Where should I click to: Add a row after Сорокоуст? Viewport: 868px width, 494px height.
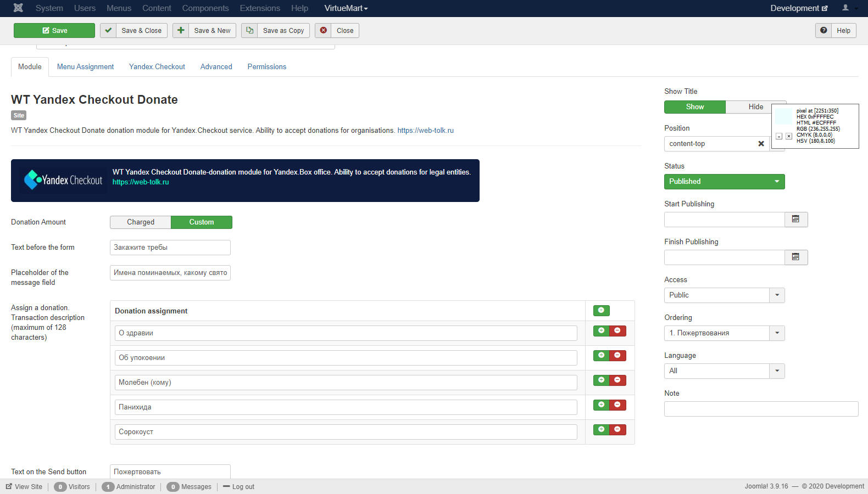601,429
